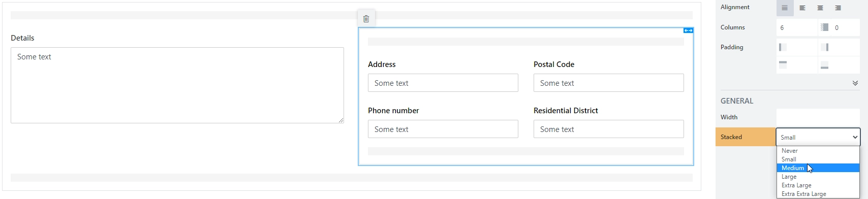Viewport: 868px width, 199px height.
Task: Expand more style options with double chevron
Action: (855, 83)
